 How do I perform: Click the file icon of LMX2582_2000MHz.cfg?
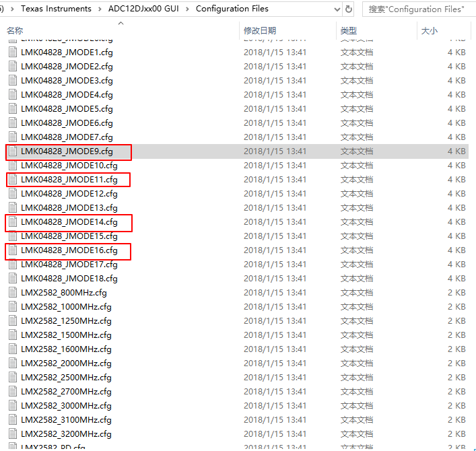(13, 363)
